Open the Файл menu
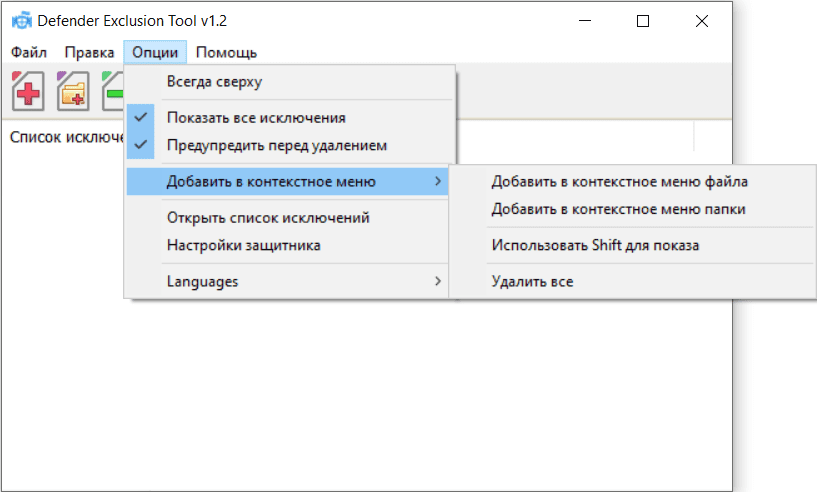 point(30,52)
